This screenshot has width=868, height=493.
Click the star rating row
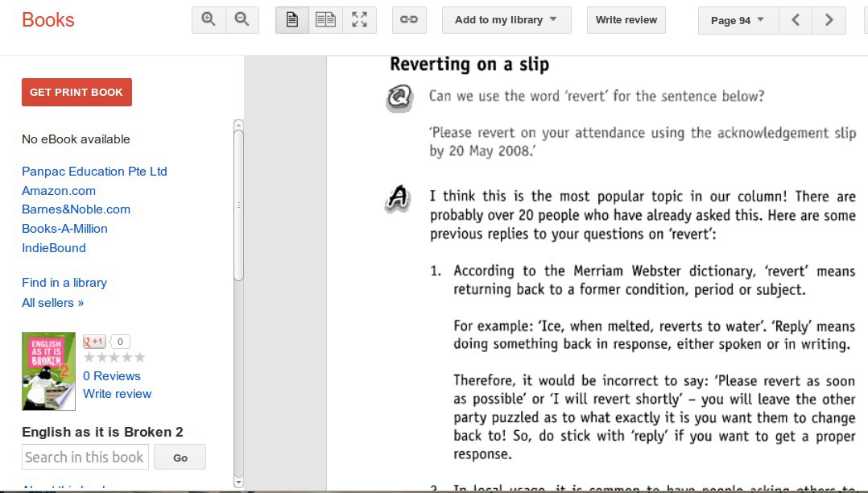[x=114, y=358]
